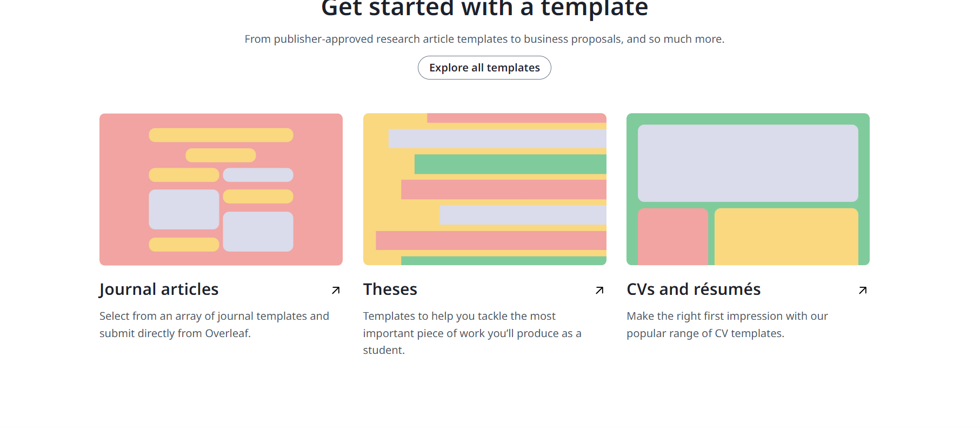This screenshot has height=428, width=980.
Task: Click the Theses description about students
Action: 472,333
